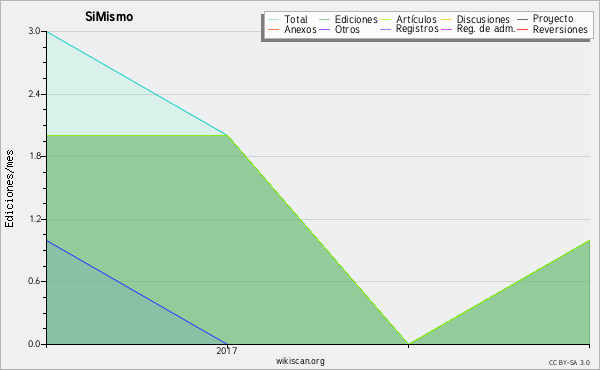
Task: Select the Reg. de adm. legend label
Action: click(486, 29)
